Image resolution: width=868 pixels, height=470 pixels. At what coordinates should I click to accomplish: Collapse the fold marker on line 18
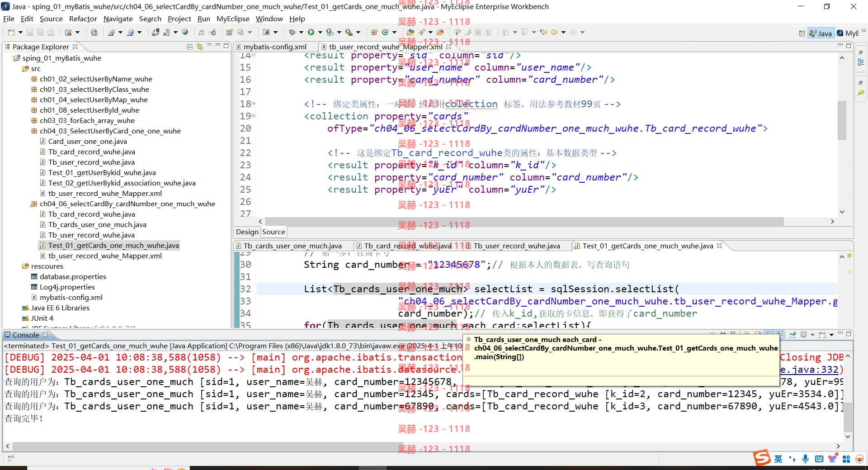point(253,104)
